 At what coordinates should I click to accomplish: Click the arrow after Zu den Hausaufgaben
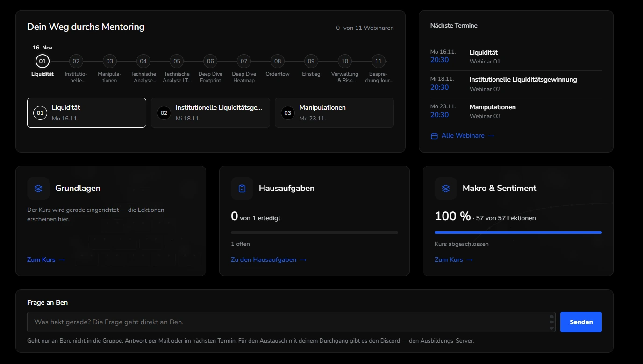[x=303, y=260]
